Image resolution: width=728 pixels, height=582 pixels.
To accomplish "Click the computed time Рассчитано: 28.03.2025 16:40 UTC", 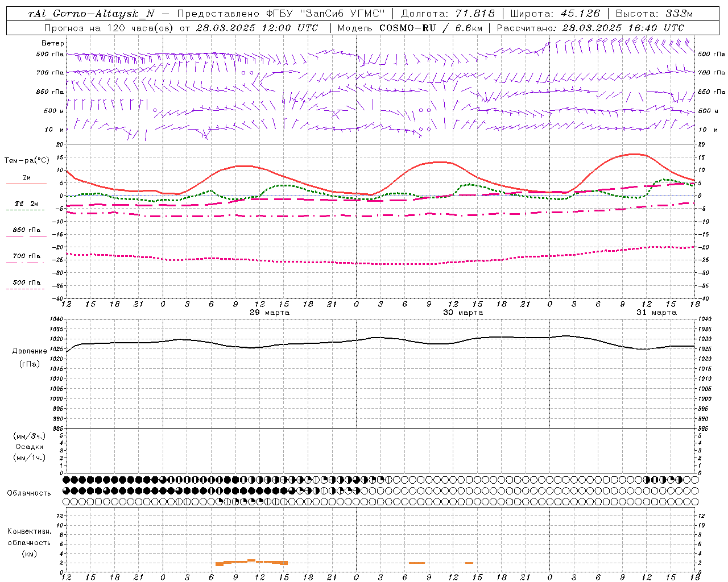I will (x=590, y=28).
